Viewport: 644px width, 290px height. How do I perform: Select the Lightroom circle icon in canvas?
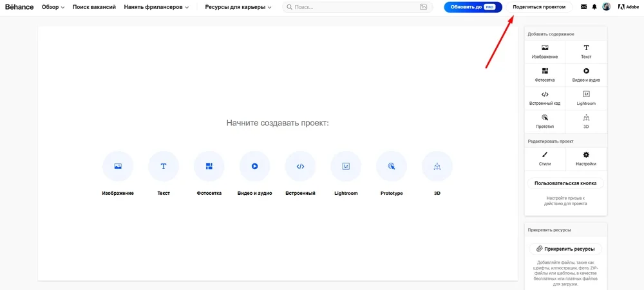tap(346, 167)
